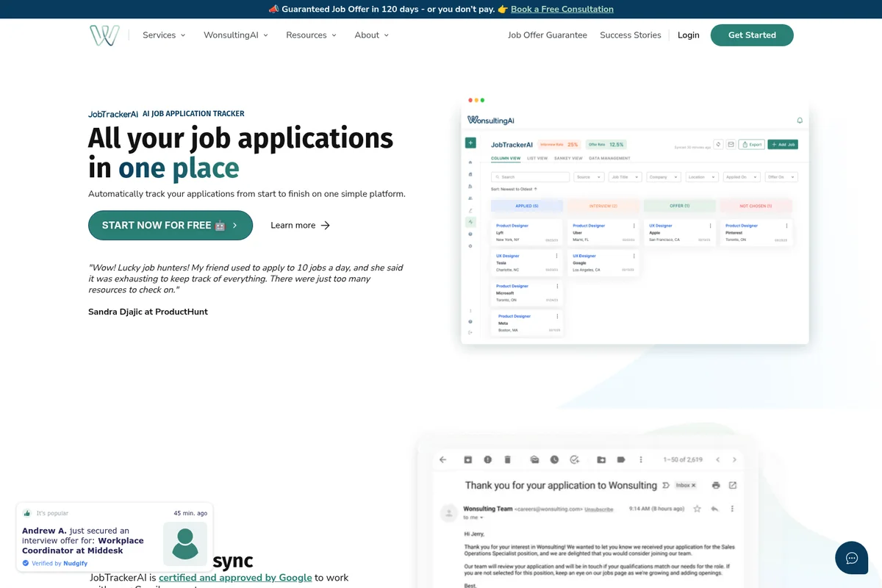Screen dimensions: 882x588
Task: Expand the 'to me' recipient details
Action: pyautogui.click(x=479, y=517)
